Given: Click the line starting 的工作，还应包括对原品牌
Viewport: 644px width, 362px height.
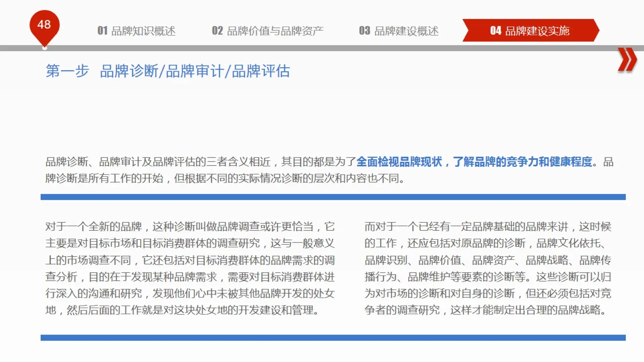Looking at the screenshot, I should (485, 243).
